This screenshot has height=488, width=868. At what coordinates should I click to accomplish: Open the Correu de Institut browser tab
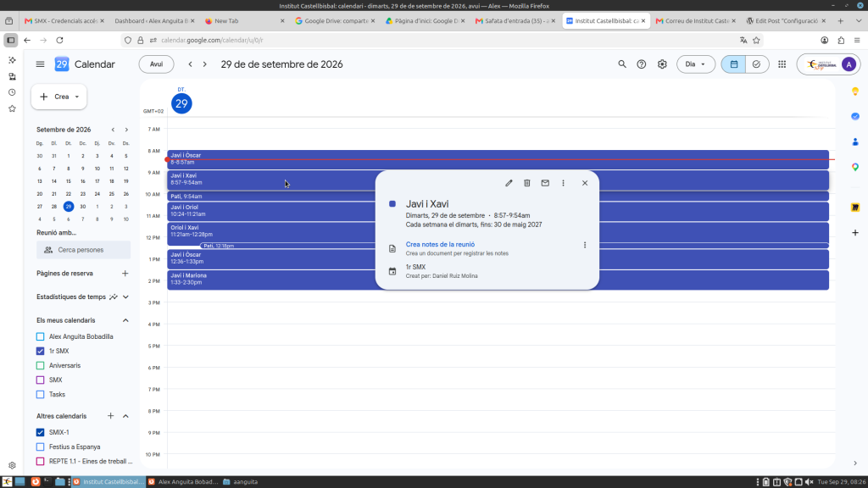[x=696, y=21]
